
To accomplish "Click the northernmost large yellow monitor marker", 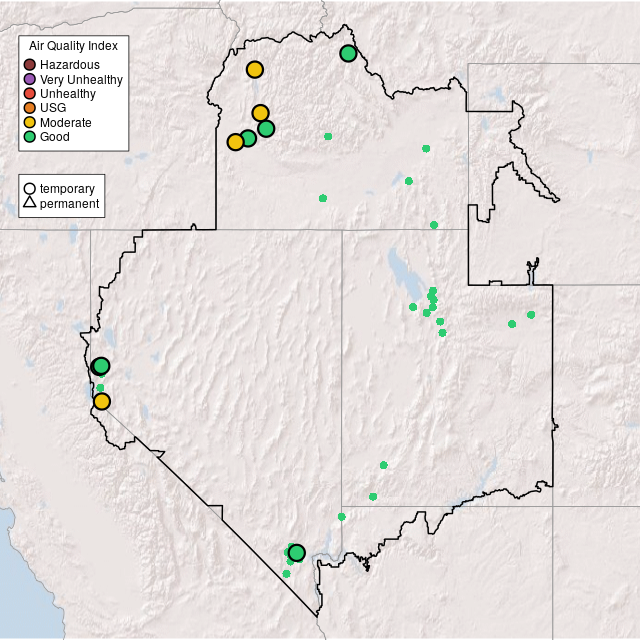I will click(255, 69).
